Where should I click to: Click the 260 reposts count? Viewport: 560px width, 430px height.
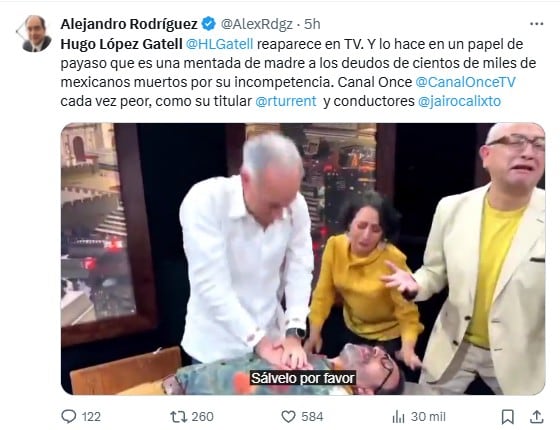(202, 416)
